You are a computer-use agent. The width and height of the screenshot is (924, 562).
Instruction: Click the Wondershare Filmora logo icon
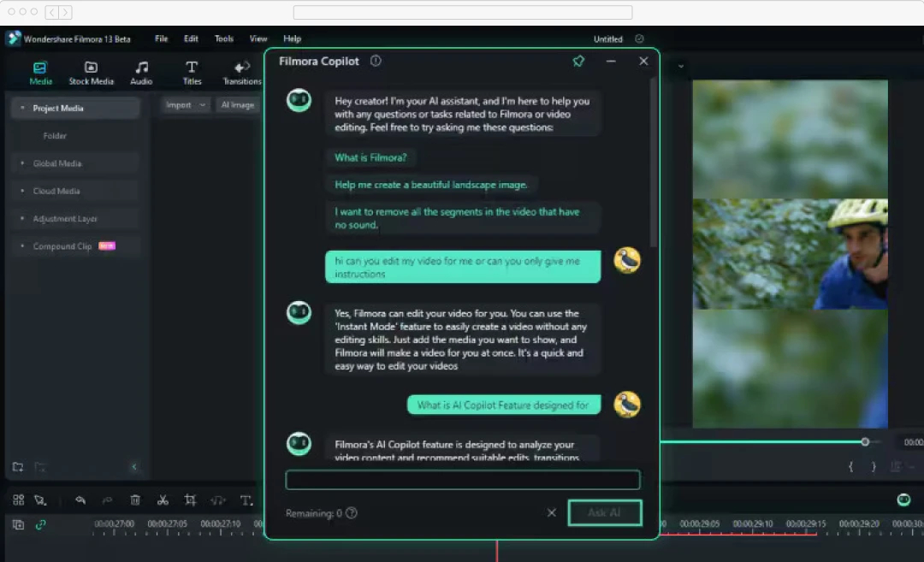(13, 38)
